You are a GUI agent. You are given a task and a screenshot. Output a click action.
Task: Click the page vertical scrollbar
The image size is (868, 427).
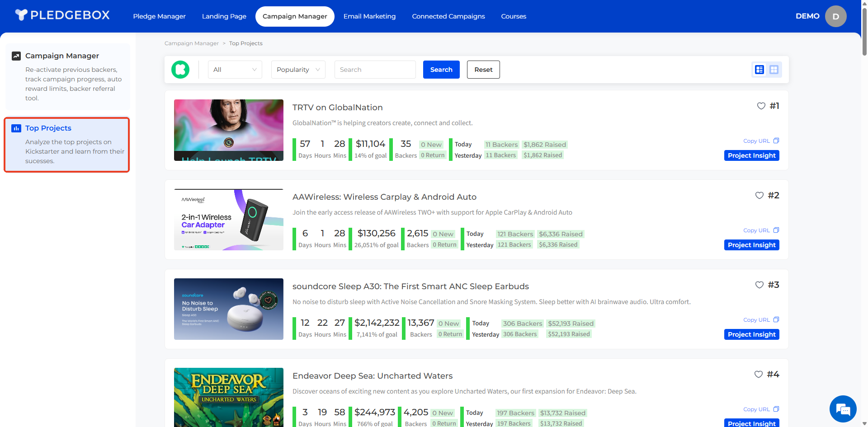click(x=864, y=32)
